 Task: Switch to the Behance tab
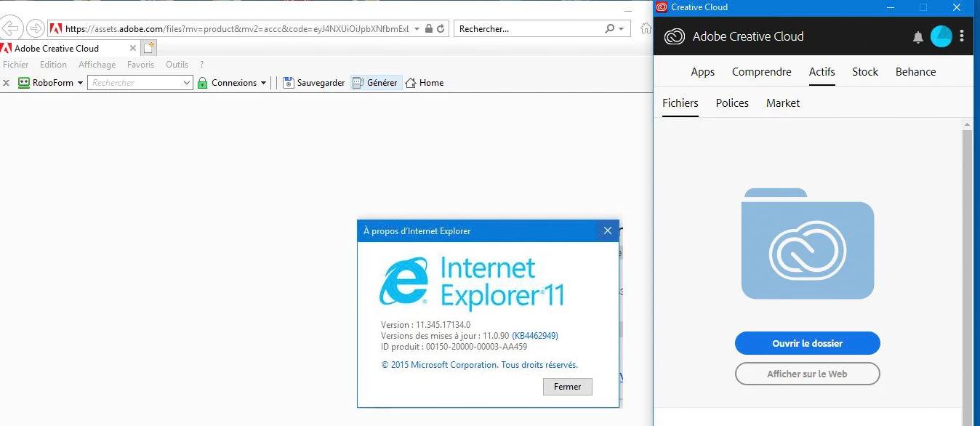click(916, 72)
